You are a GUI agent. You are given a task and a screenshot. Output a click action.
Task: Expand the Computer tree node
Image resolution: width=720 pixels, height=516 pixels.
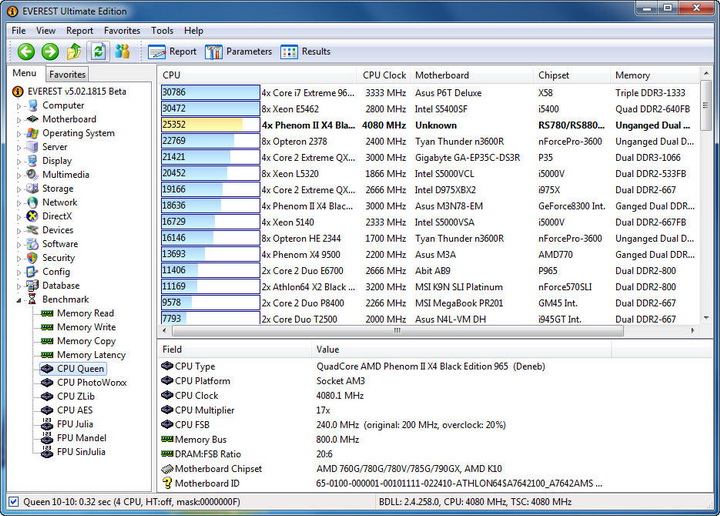18,105
